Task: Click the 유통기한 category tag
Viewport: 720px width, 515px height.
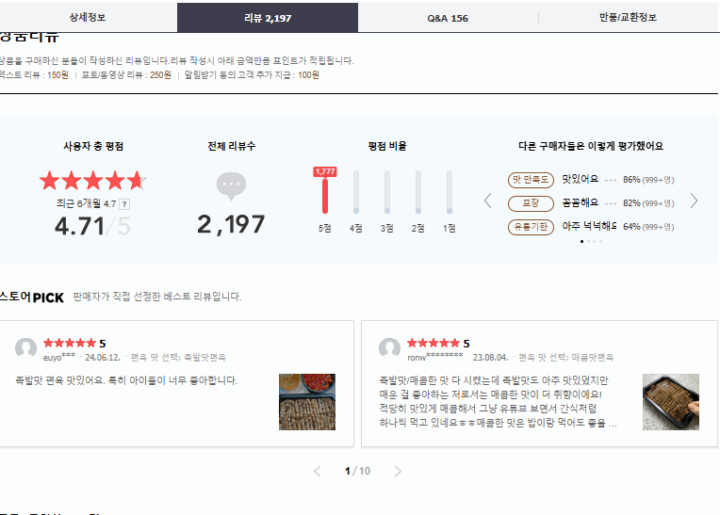Action: pyautogui.click(x=531, y=227)
